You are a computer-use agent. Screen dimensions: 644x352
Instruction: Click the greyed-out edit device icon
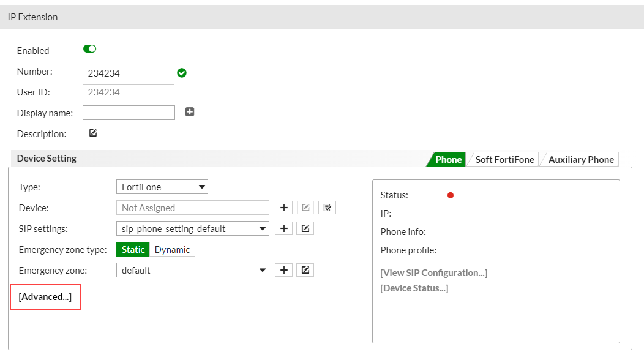[x=305, y=208]
